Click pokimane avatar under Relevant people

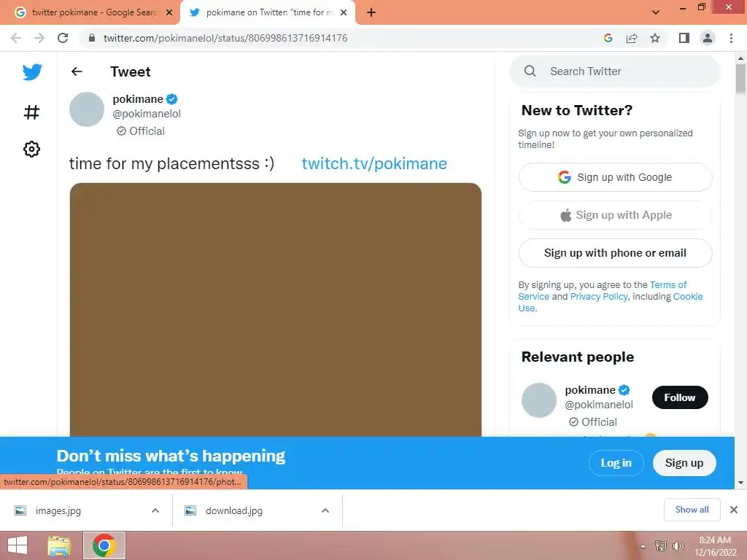click(x=539, y=400)
